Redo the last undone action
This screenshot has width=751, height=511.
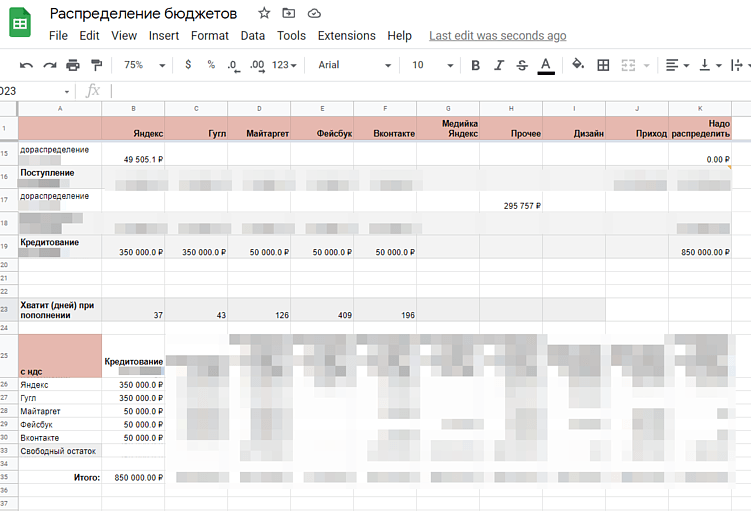point(50,65)
